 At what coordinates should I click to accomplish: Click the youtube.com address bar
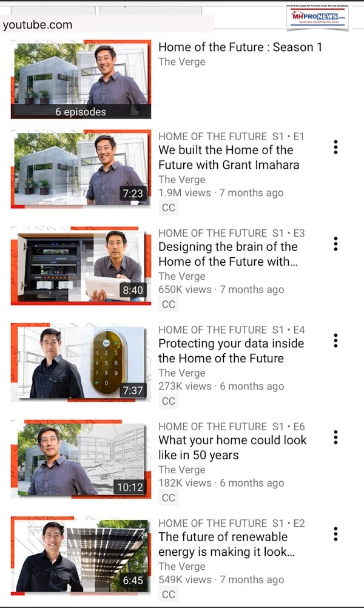[x=107, y=25]
